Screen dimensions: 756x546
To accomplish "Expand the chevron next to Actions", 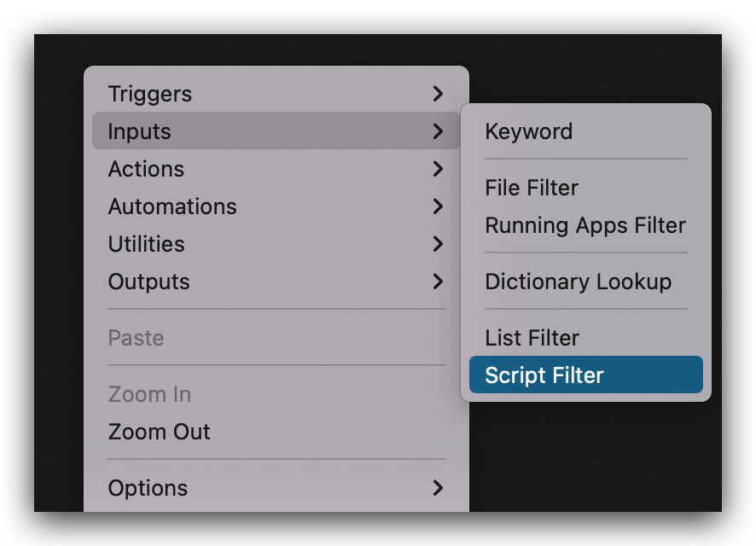I will [x=438, y=169].
